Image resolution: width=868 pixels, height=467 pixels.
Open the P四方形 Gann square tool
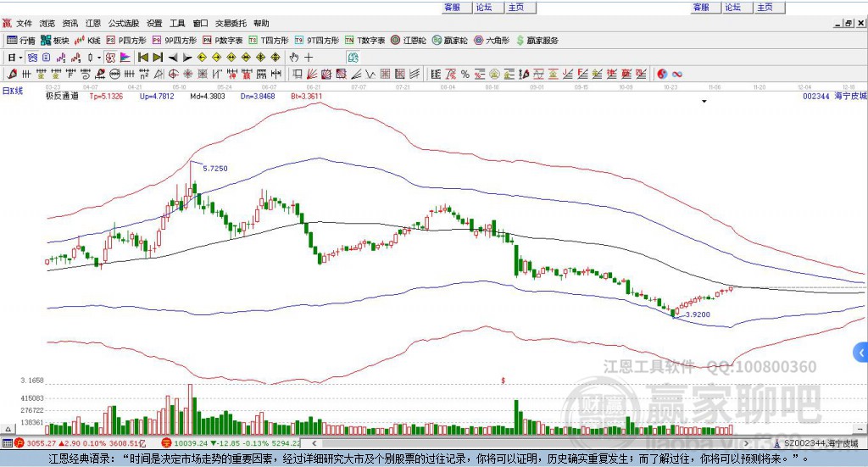(x=126, y=41)
